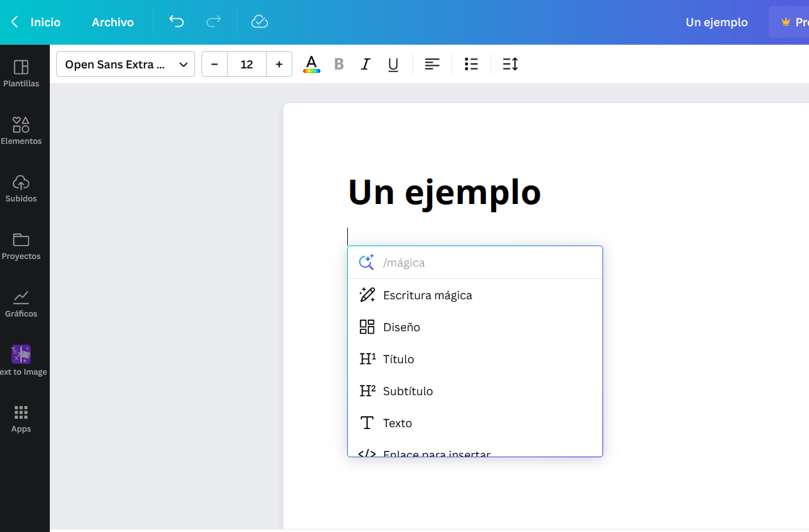Open the Subidos uploads panel
The width and height of the screenshot is (809, 532).
[21, 189]
